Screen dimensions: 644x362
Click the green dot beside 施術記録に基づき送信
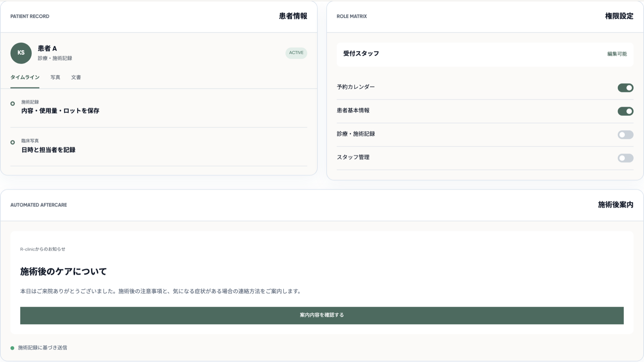coord(12,348)
